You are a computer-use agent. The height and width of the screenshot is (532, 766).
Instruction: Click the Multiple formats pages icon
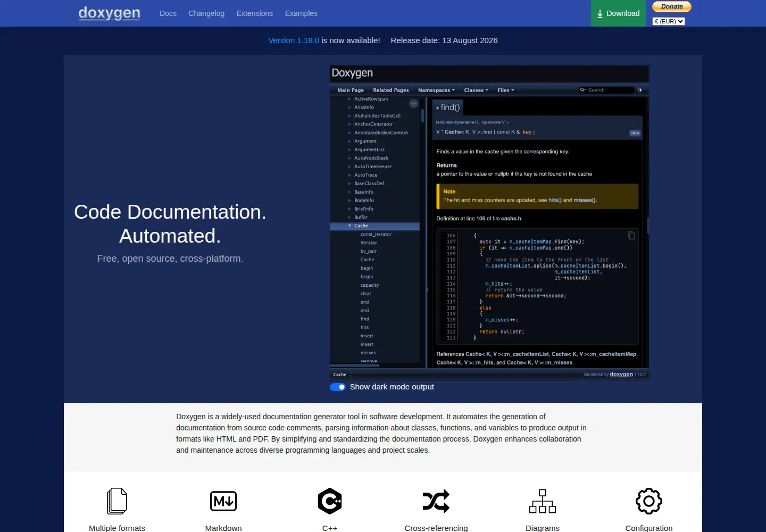click(x=117, y=501)
